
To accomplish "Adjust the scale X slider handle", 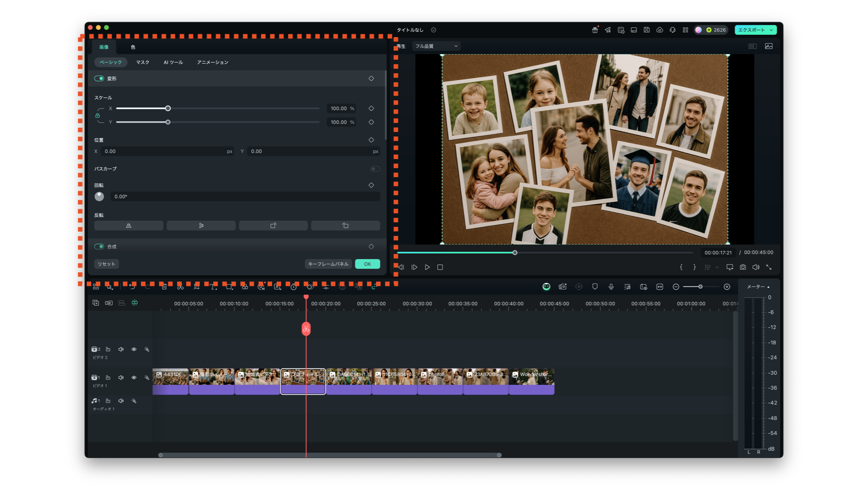I will pos(168,108).
